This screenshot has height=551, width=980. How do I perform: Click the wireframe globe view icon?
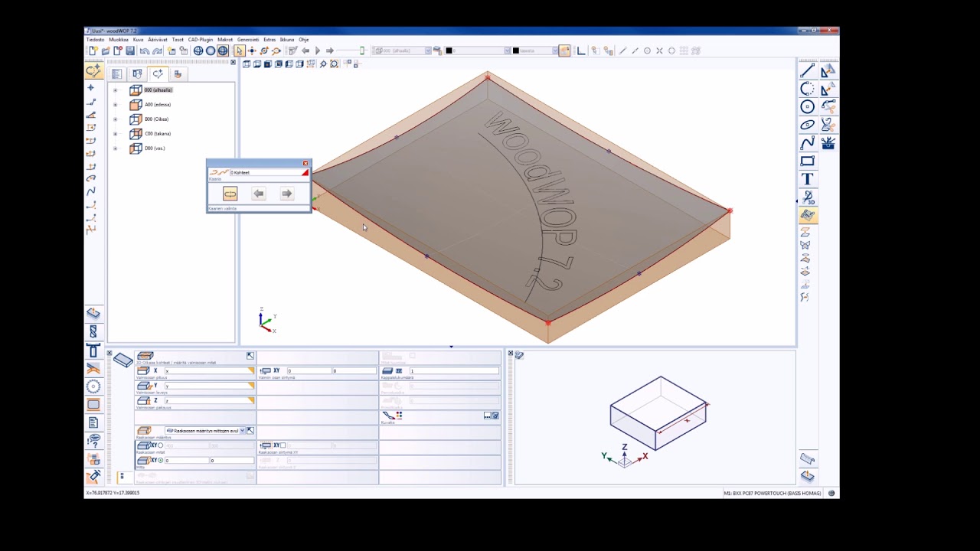point(198,51)
